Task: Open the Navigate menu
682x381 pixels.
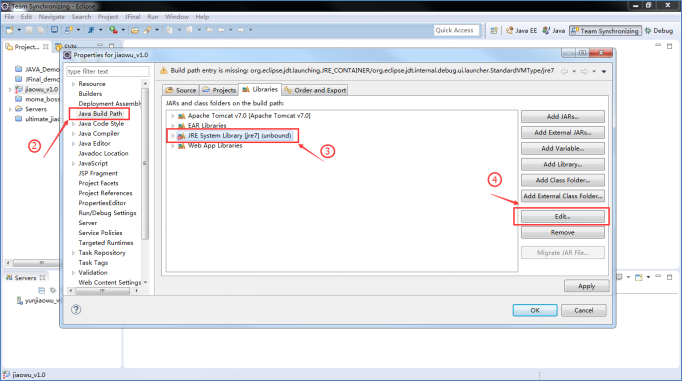Action: pyautogui.click(x=51, y=17)
